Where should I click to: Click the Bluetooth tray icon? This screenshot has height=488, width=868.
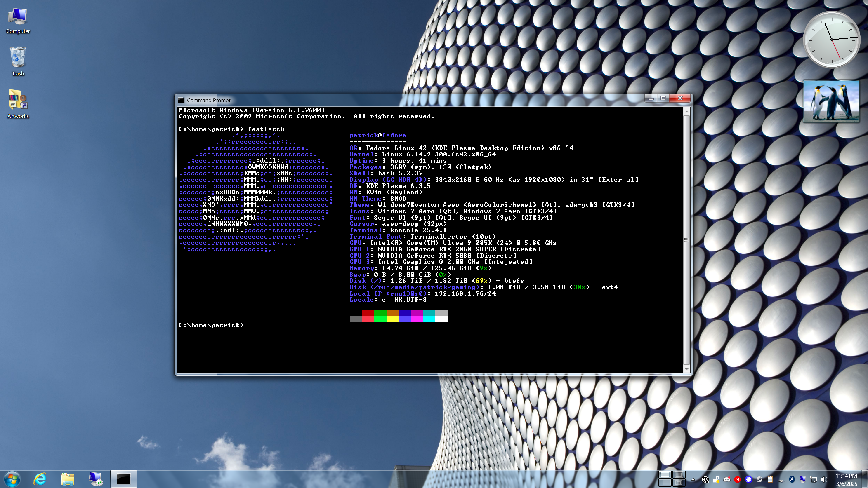pyautogui.click(x=792, y=479)
